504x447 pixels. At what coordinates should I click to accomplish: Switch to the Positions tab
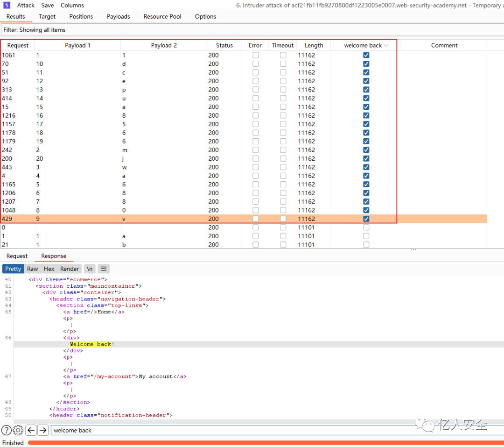81,16
